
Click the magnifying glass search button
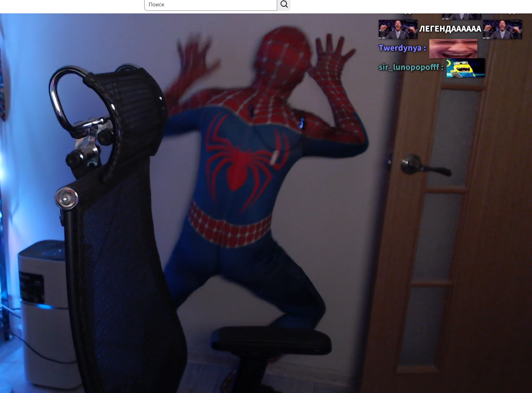(284, 4)
